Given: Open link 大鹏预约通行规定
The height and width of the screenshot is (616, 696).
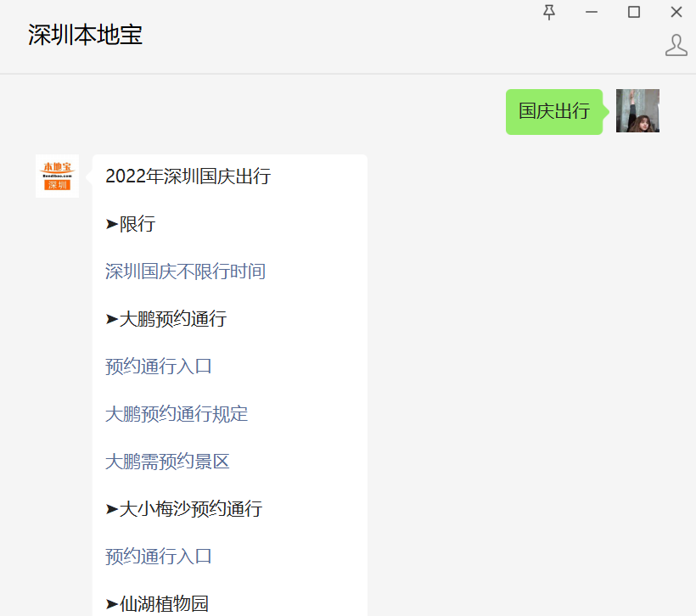Looking at the screenshot, I should coord(177,414).
